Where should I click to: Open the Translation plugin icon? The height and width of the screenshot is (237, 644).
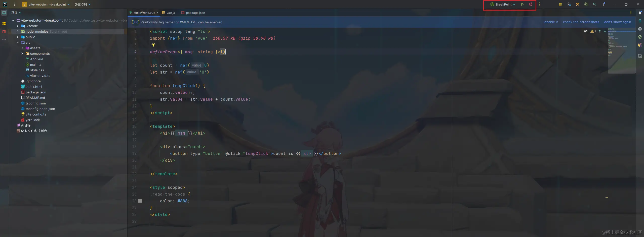click(569, 4)
